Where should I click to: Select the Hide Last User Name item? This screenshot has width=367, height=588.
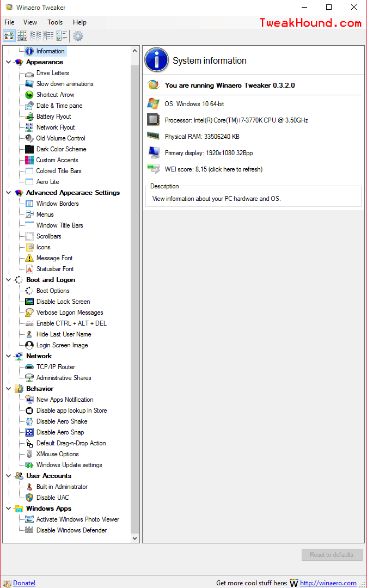(x=64, y=334)
